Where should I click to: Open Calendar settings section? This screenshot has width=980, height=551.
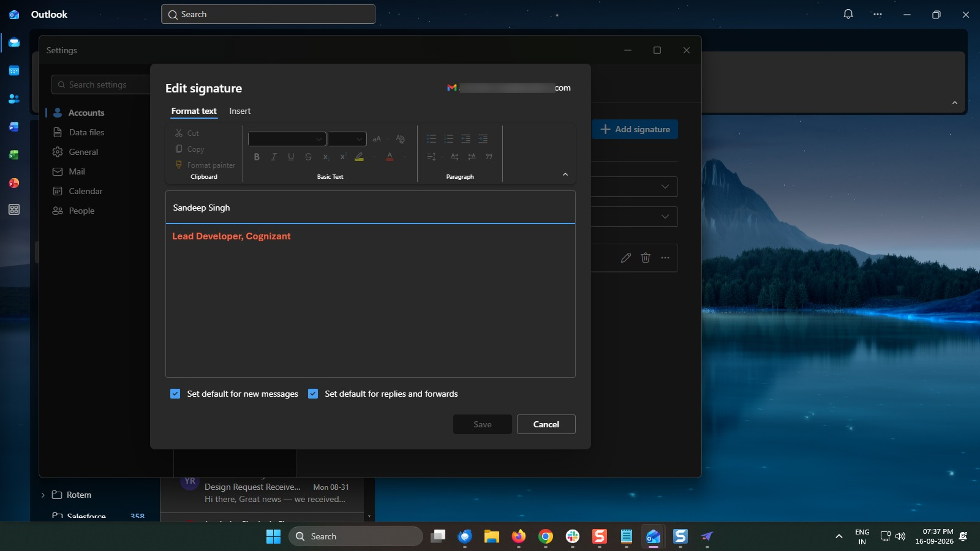click(85, 191)
